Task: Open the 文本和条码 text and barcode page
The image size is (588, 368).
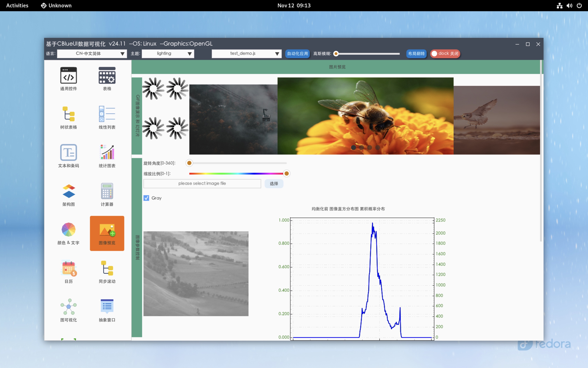Action: (69, 156)
